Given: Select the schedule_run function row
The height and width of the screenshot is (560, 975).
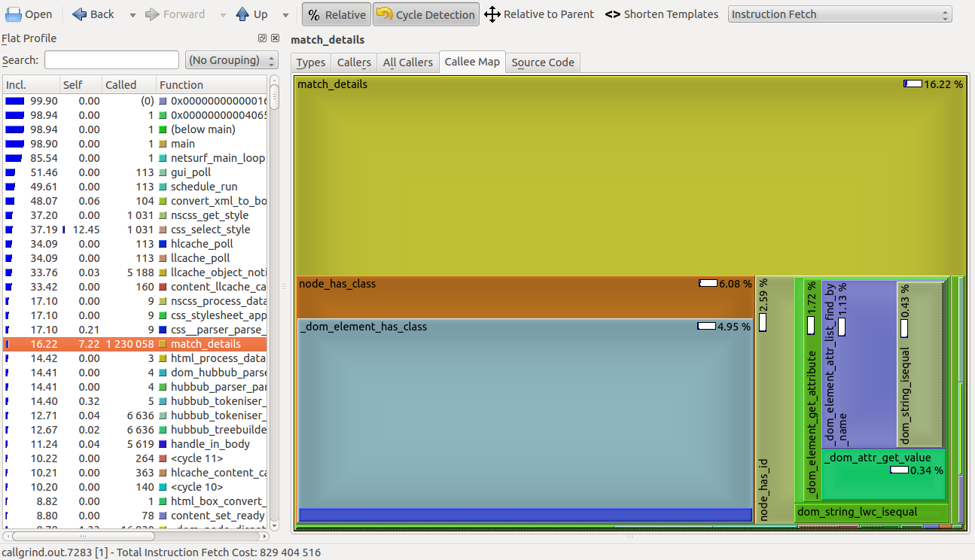Looking at the screenshot, I should pyautogui.click(x=136, y=187).
